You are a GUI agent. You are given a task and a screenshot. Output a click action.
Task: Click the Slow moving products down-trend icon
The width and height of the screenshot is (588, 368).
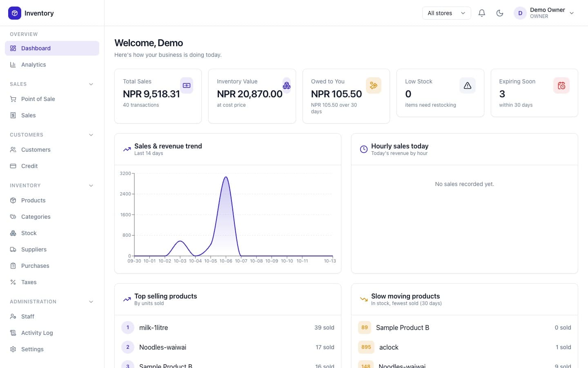point(364,299)
